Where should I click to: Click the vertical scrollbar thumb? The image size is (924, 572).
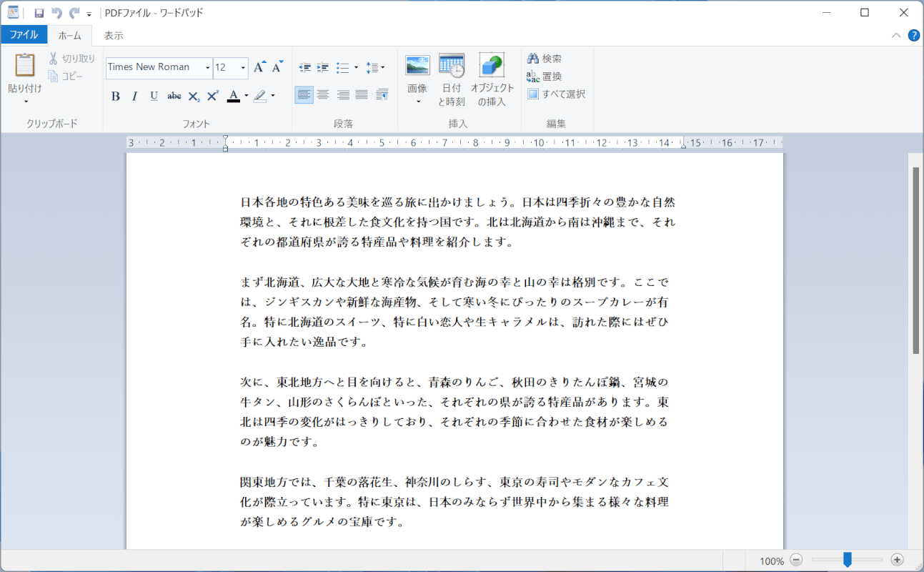915,260
